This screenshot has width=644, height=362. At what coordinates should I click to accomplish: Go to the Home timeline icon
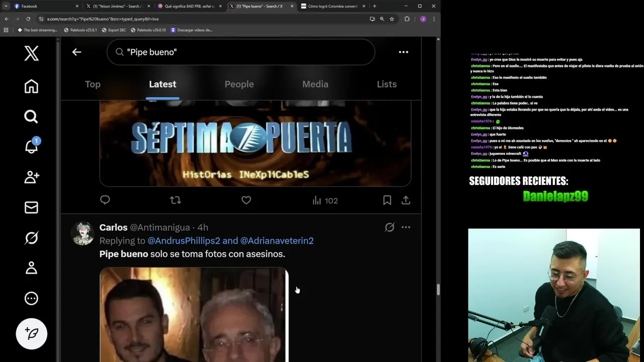click(31, 86)
